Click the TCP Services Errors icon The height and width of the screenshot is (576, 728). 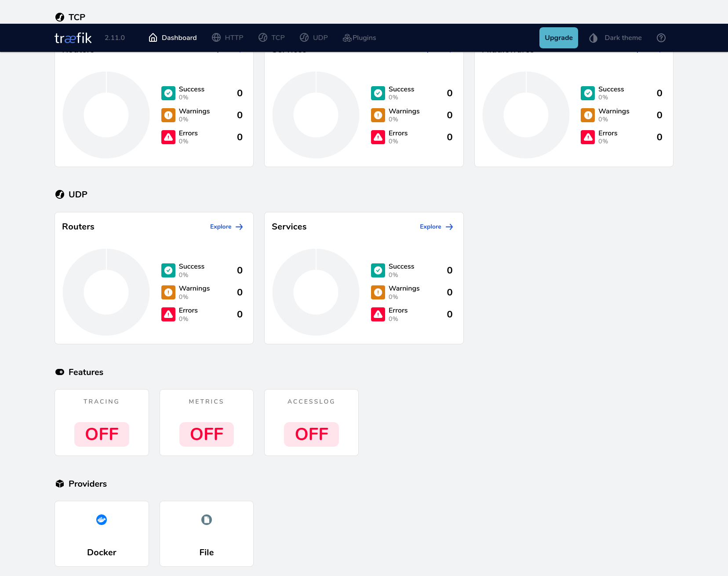point(378,137)
